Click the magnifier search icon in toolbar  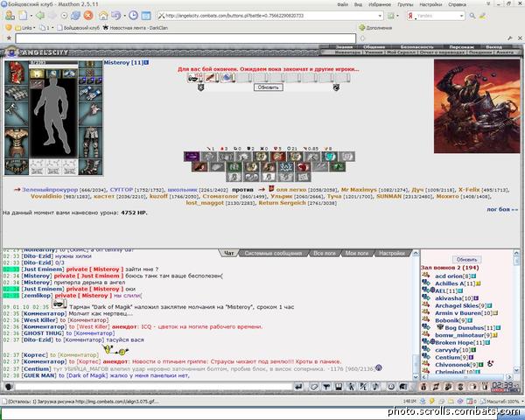[x=472, y=16]
